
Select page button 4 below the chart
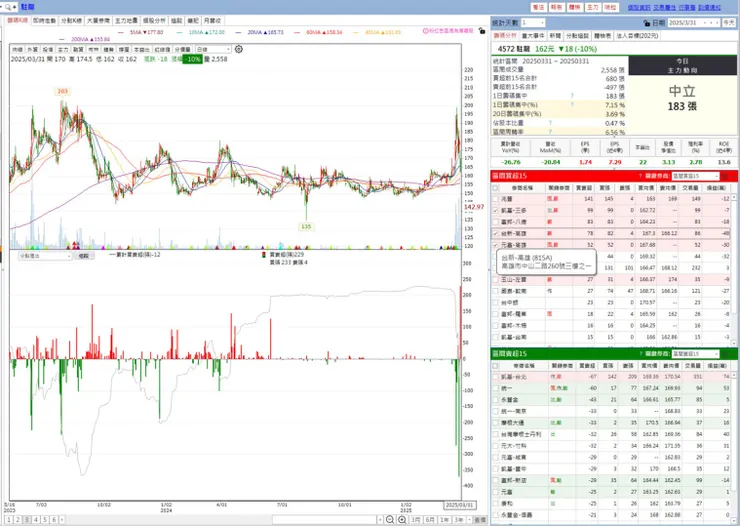pos(36,519)
